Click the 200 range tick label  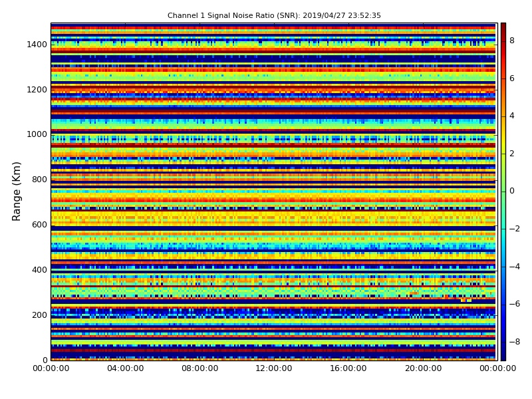click(x=39, y=315)
